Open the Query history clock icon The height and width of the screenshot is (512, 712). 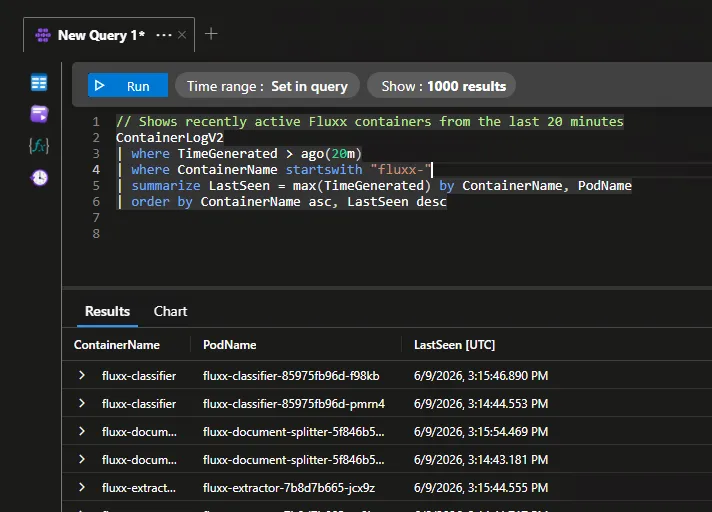[40, 177]
